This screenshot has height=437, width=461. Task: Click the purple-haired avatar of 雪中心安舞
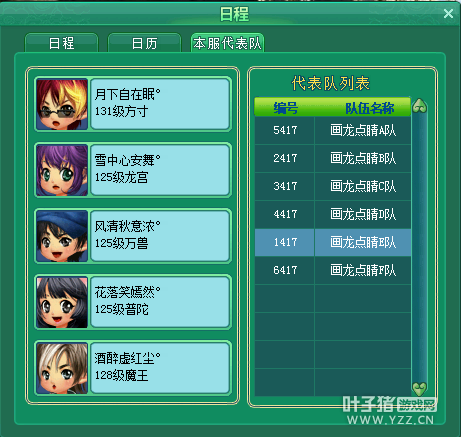pos(62,170)
